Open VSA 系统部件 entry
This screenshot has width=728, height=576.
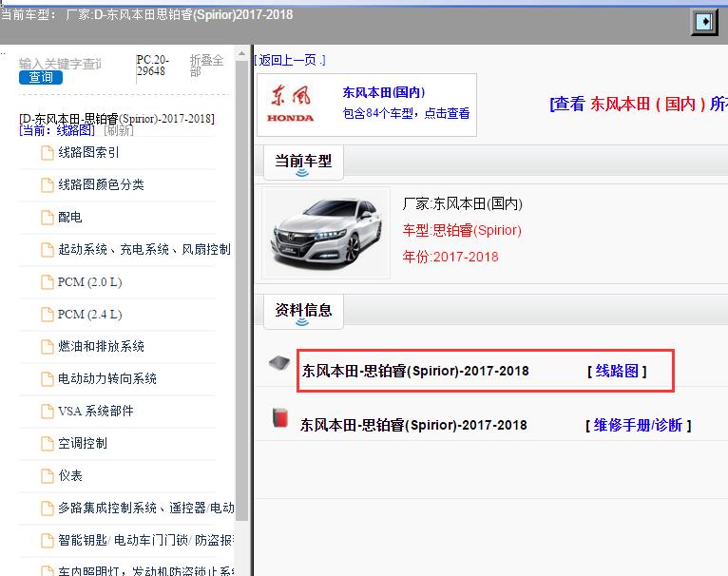pyautogui.click(x=96, y=412)
